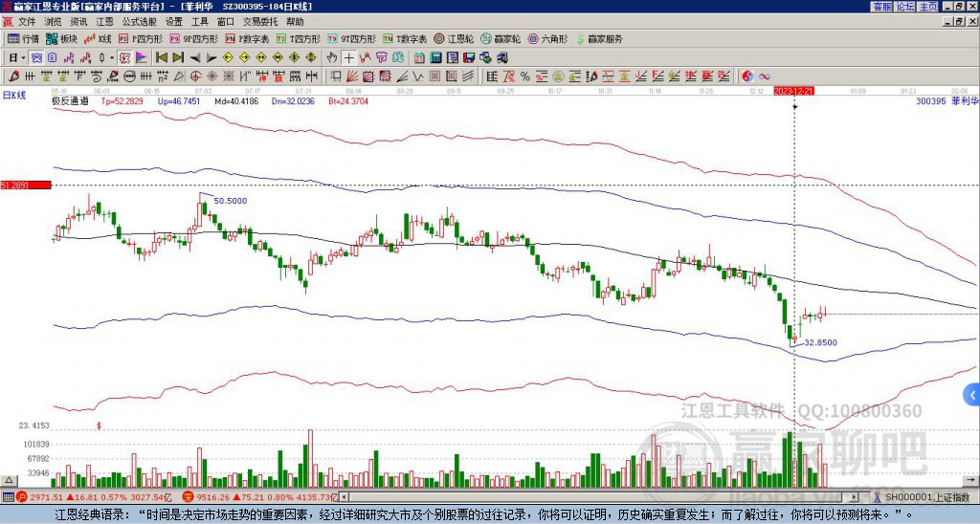Viewport: 980px width, 524px height.
Task: Open the 9P四方形 tool
Action: pos(193,38)
